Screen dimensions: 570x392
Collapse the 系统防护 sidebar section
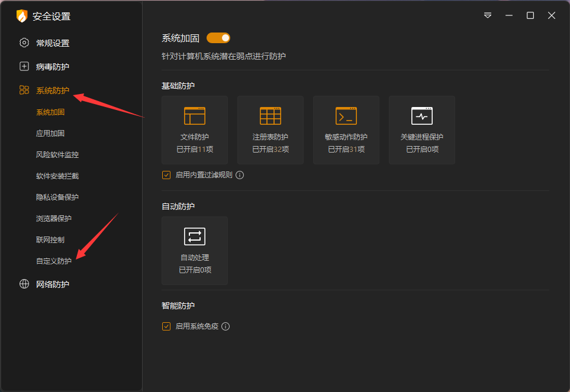(52, 90)
